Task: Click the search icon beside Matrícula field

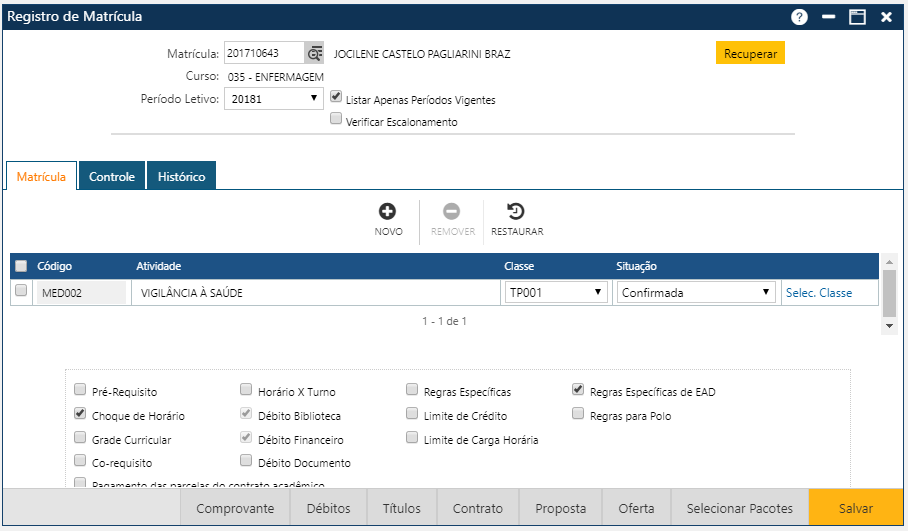Action: click(315, 54)
